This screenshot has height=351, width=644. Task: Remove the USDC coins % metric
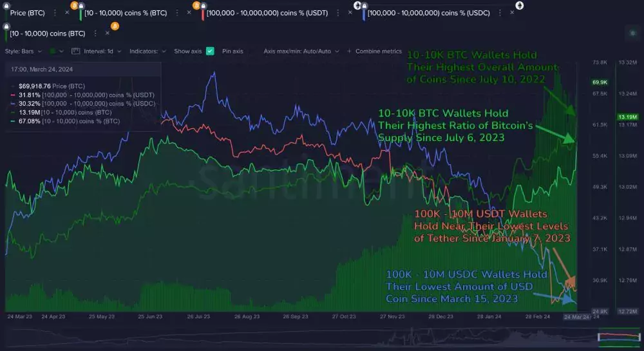click(512, 13)
